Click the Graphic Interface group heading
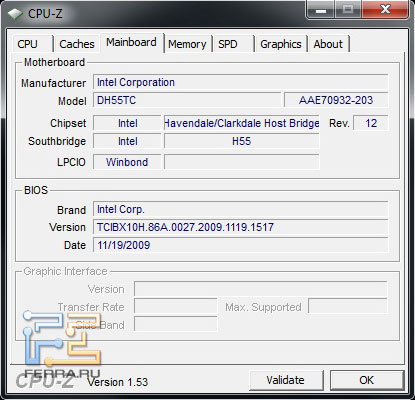The image size is (415, 400). coord(65,271)
